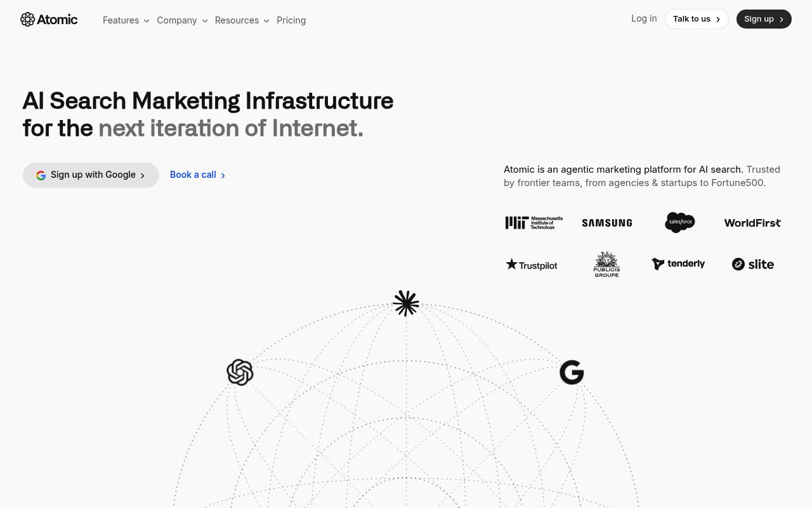Click 'Atomic is an agentic marketing platform' text
The height and width of the screenshot is (508, 812).
click(624, 170)
